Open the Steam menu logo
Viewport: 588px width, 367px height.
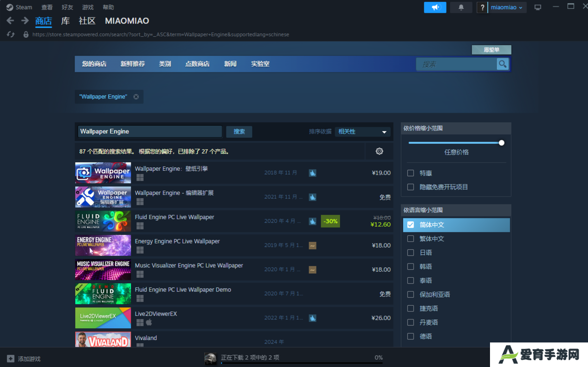pyautogui.click(x=10, y=7)
